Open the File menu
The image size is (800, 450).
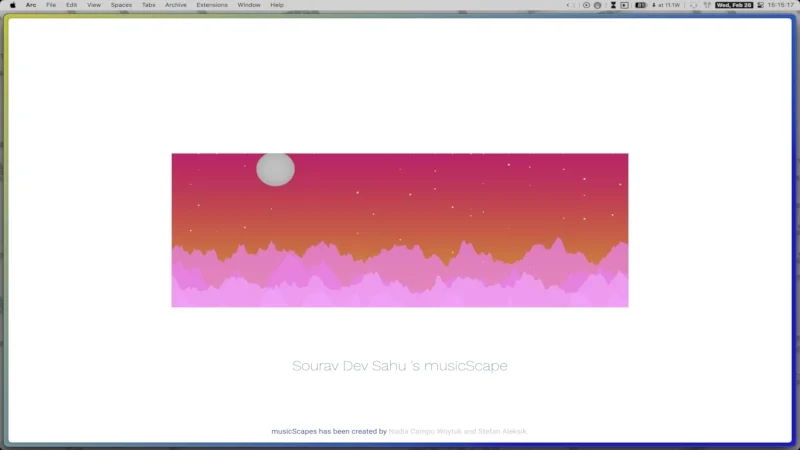click(51, 5)
